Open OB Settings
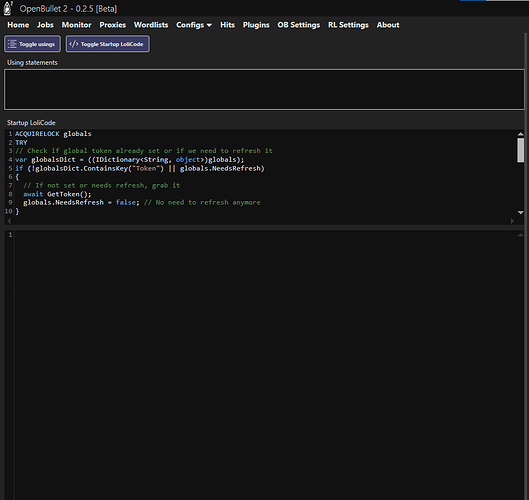529x500 pixels. coord(299,25)
